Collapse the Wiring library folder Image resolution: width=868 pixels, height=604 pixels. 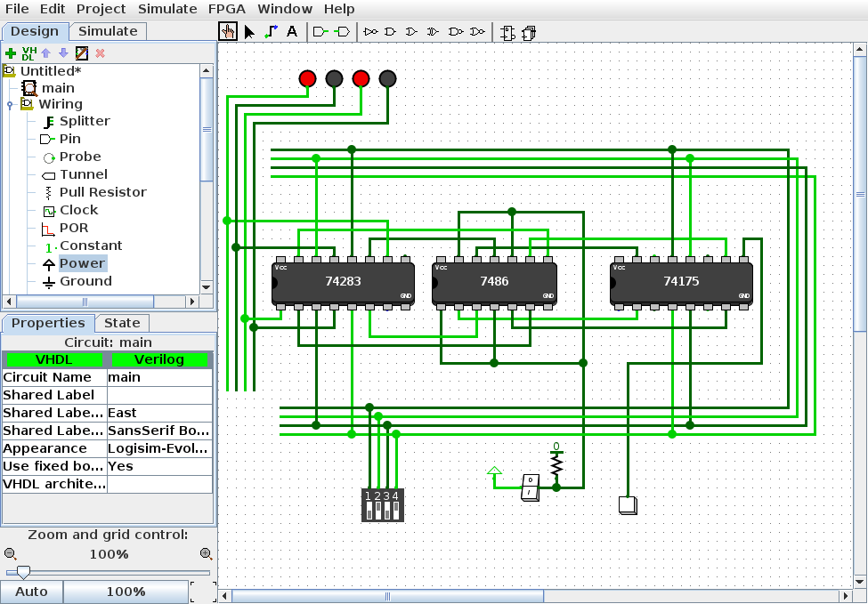click(10, 104)
